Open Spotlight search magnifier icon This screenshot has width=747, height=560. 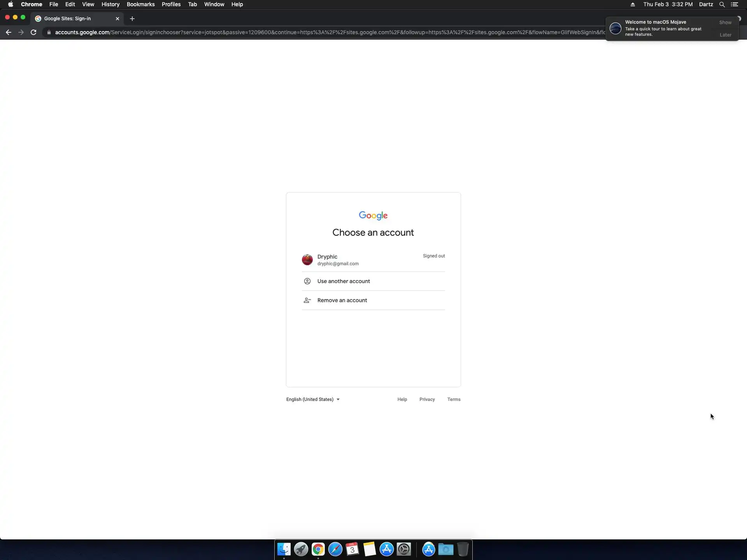(x=722, y=5)
